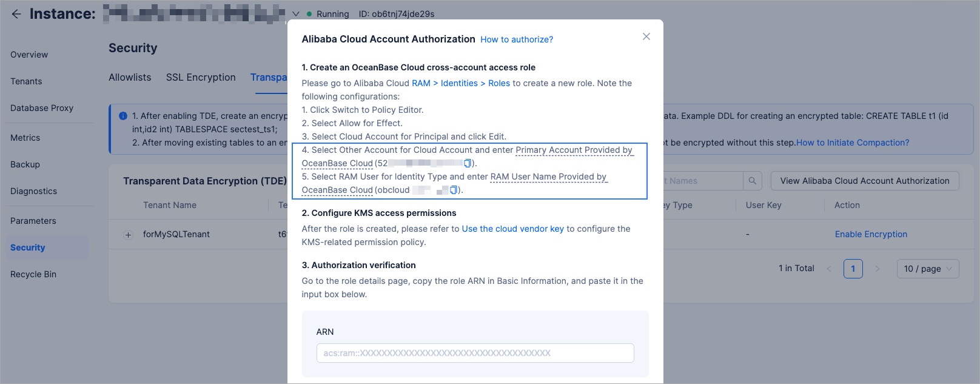This screenshot has height=384, width=980.
Task: Go to the previous results page
Action: [829, 269]
